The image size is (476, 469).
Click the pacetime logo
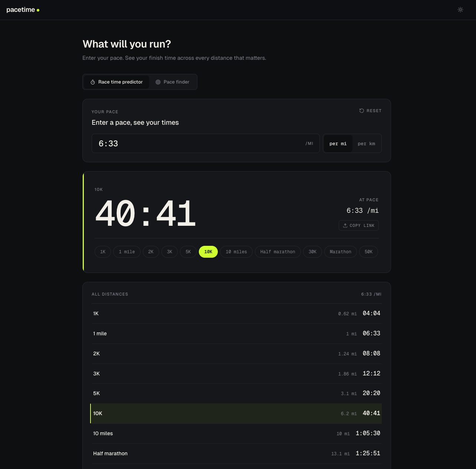point(23,10)
